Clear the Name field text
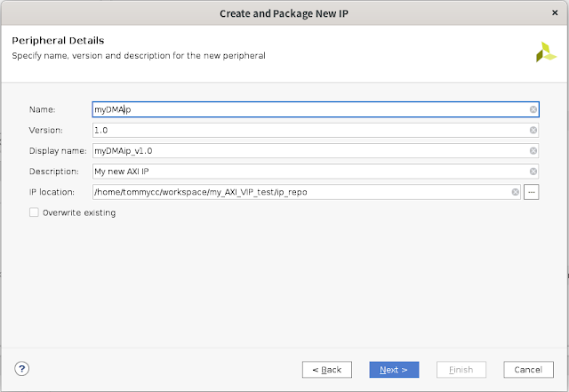Viewport: 569px width, 392px height. point(533,109)
